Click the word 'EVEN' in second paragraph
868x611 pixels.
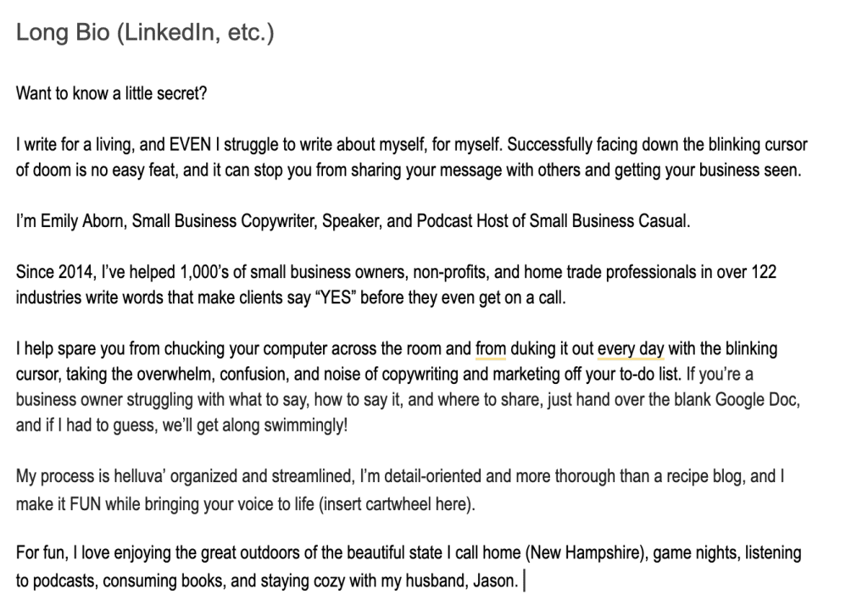[x=190, y=144]
